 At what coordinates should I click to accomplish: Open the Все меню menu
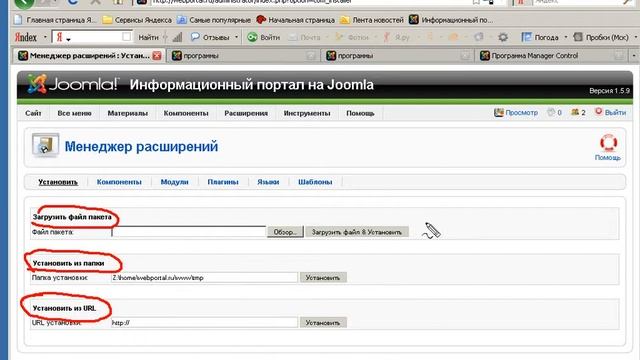74,113
